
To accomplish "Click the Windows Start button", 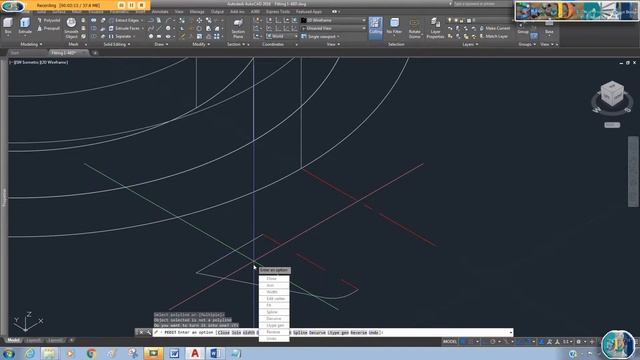I will (x=9, y=353).
